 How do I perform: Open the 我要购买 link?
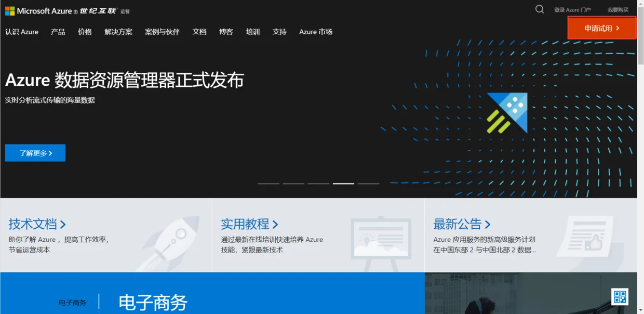pyautogui.click(x=618, y=10)
